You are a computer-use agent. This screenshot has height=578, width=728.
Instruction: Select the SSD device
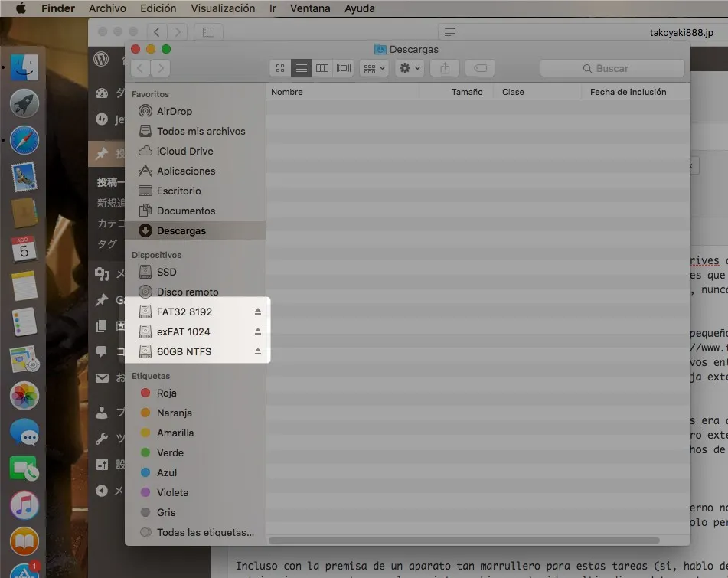click(x=166, y=272)
